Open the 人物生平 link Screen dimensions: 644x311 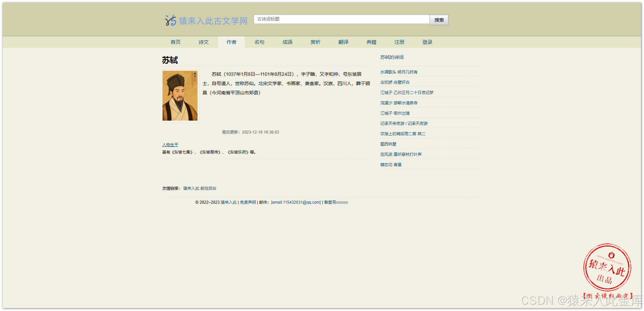(170, 145)
